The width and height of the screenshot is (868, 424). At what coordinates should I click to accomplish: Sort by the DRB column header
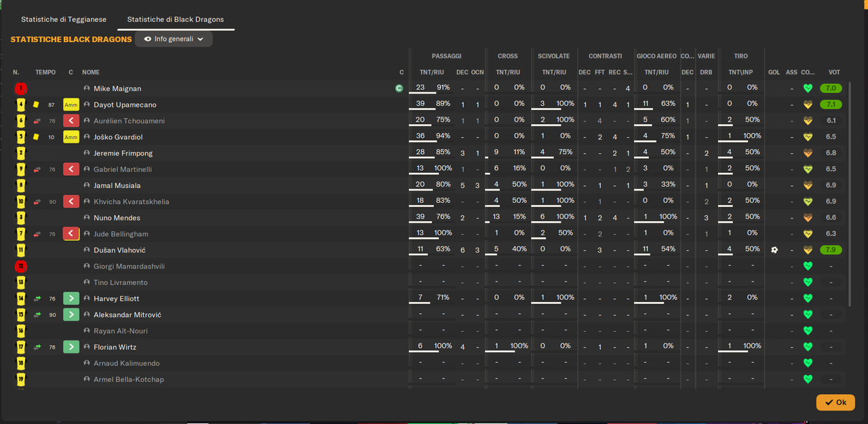(x=706, y=73)
